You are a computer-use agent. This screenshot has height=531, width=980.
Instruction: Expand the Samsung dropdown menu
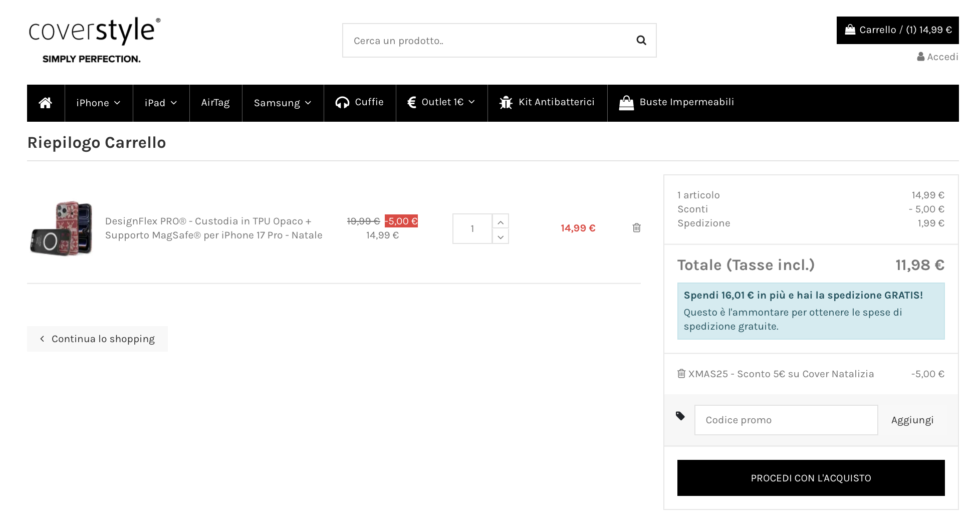click(x=283, y=103)
